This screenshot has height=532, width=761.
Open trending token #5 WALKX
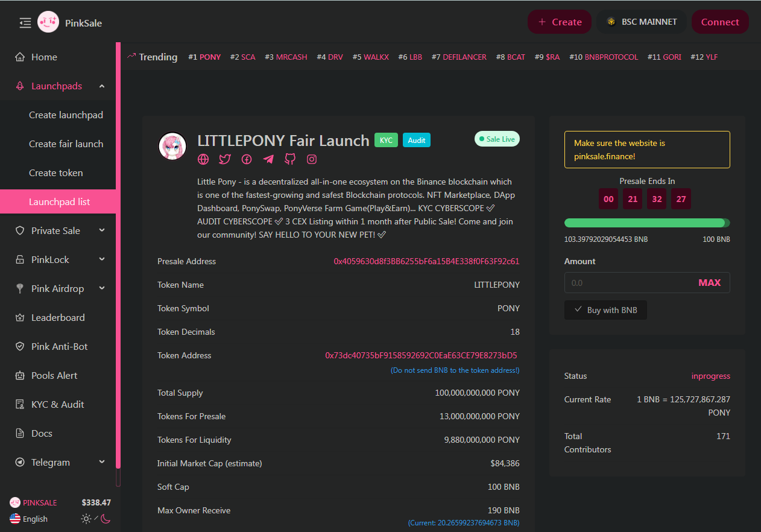[371, 57]
